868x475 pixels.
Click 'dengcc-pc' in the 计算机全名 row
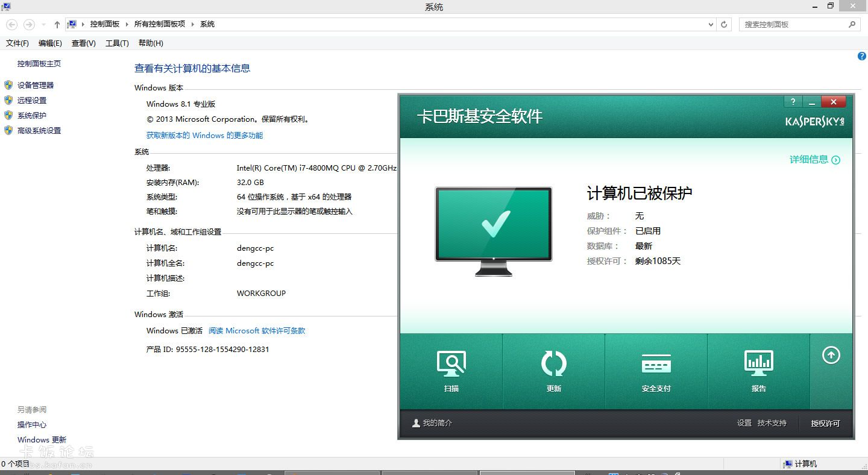tap(256, 263)
